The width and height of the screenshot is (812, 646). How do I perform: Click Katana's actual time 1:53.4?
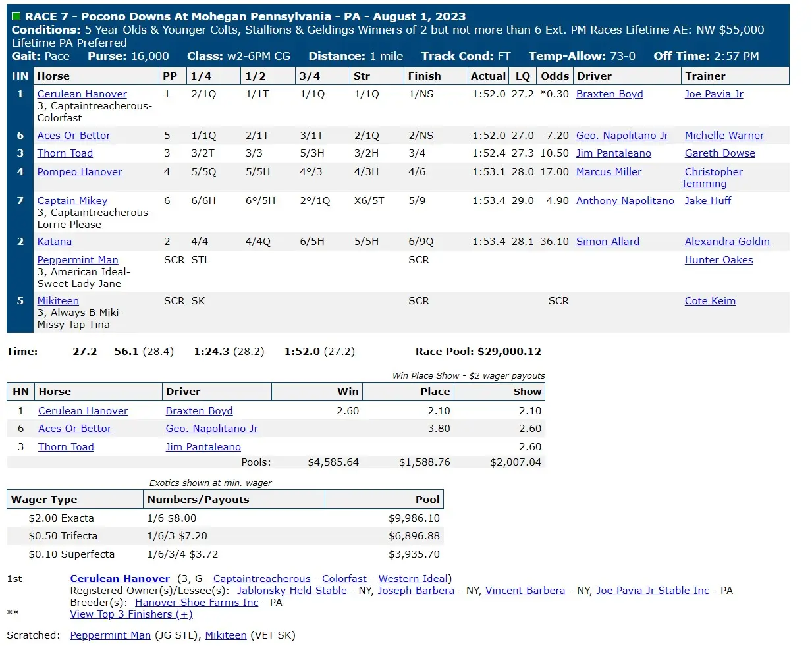click(x=489, y=242)
